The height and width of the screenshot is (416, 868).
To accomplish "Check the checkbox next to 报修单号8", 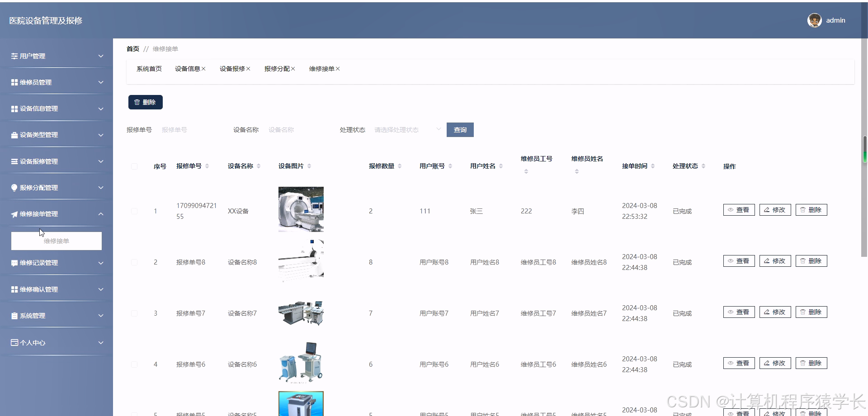I will pos(134,262).
